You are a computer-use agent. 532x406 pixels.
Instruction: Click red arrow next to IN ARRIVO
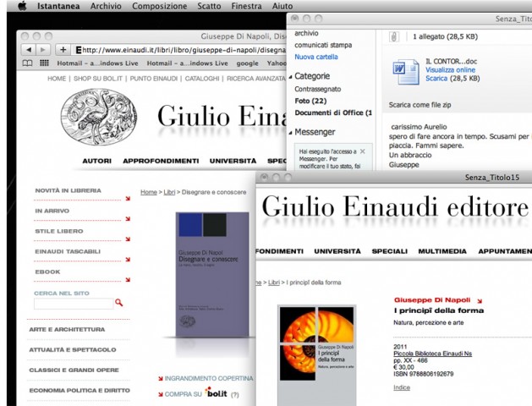coord(128,219)
